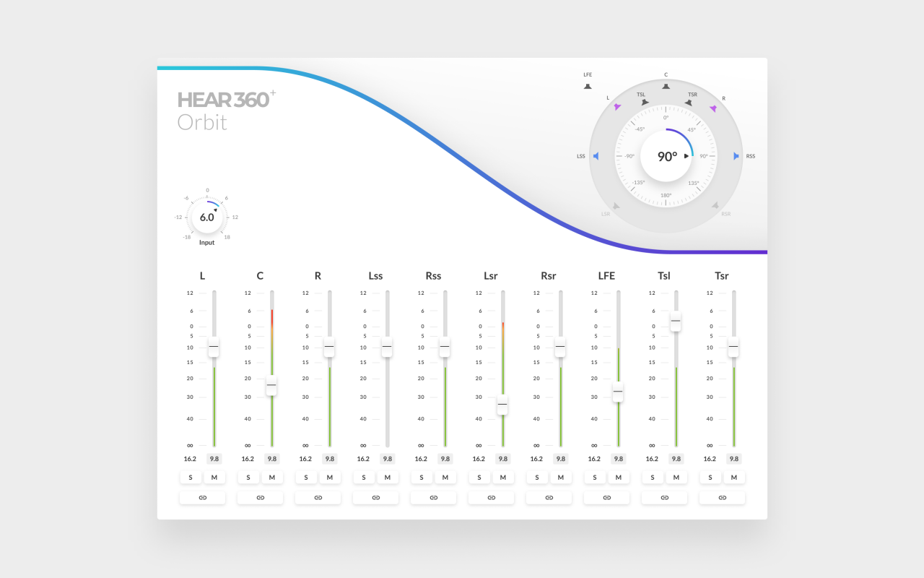
Task: Select the blue RSS speaker icon
Action: [736, 156]
